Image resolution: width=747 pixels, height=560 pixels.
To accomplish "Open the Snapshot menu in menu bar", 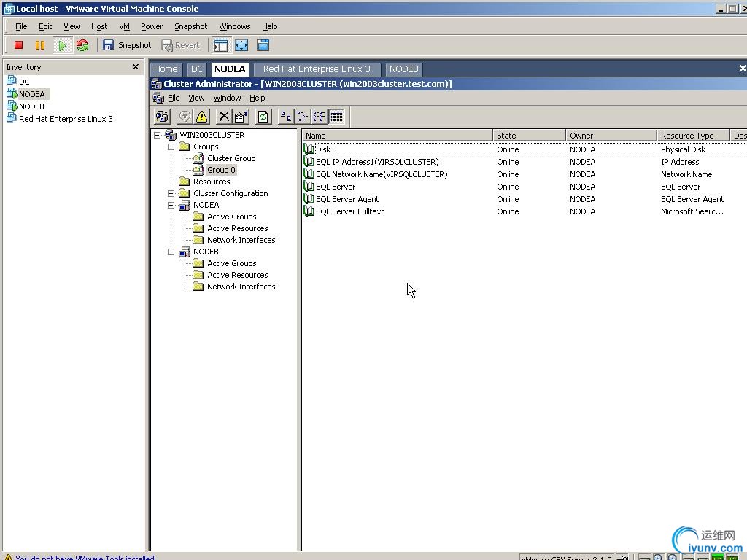I will coord(190,26).
